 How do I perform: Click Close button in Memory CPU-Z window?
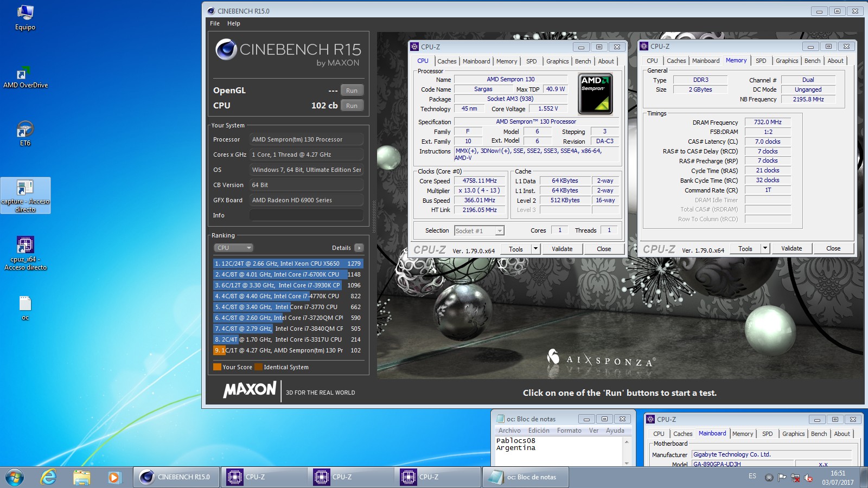coord(833,248)
